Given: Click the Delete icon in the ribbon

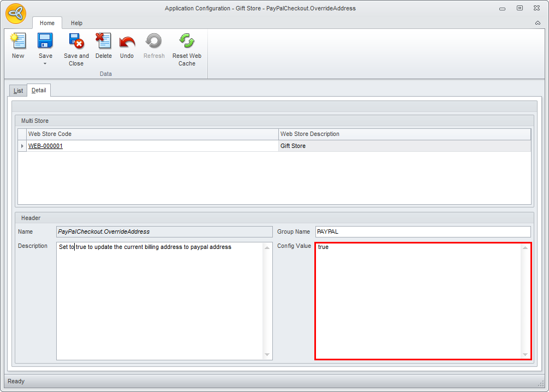Looking at the screenshot, I should point(103,41).
